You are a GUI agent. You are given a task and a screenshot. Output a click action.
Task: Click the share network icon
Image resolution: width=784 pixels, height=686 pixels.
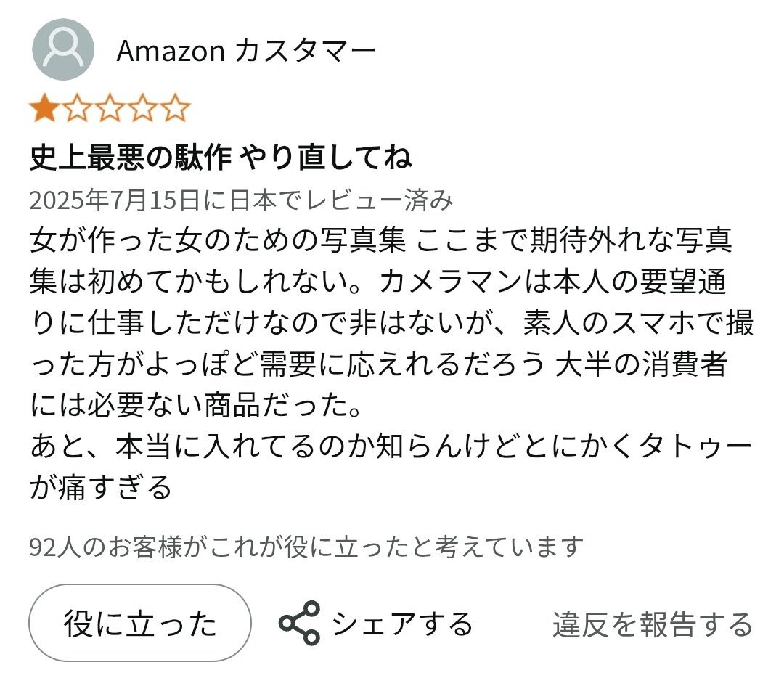[300, 623]
